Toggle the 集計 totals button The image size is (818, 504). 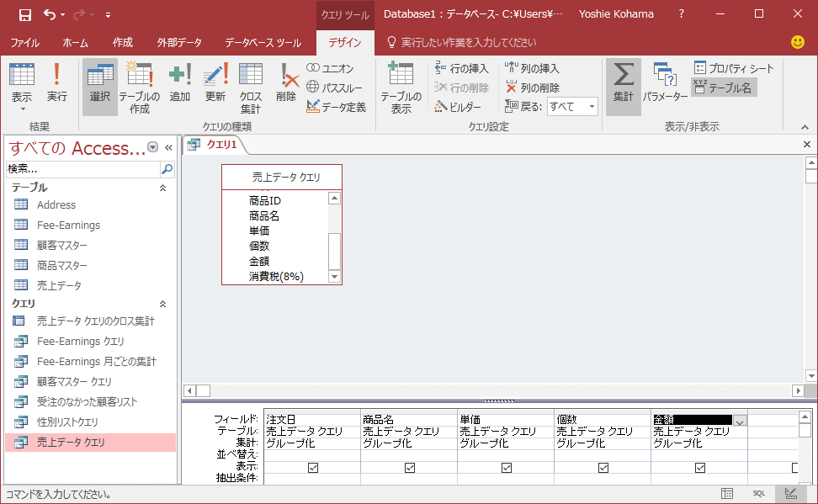(x=623, y=87)
